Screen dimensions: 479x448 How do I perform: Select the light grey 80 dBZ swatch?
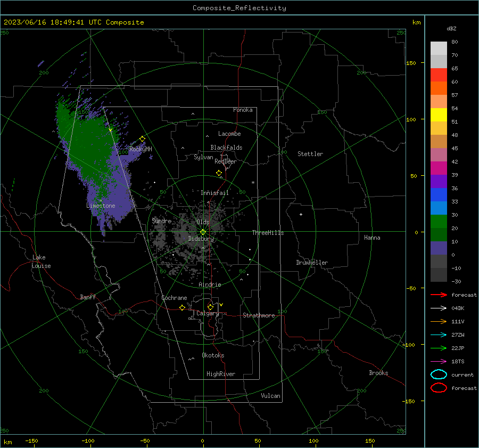pos(439,48)
